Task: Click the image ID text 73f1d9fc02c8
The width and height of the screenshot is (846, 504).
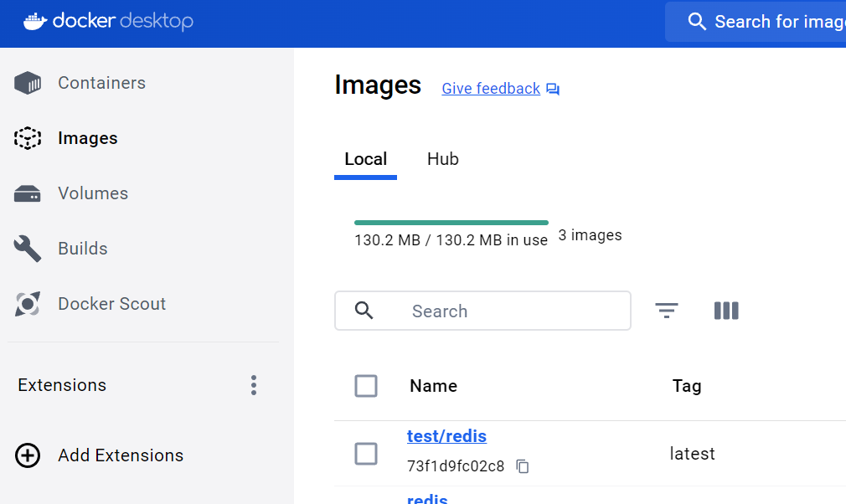Action: (x=456, y=466)
